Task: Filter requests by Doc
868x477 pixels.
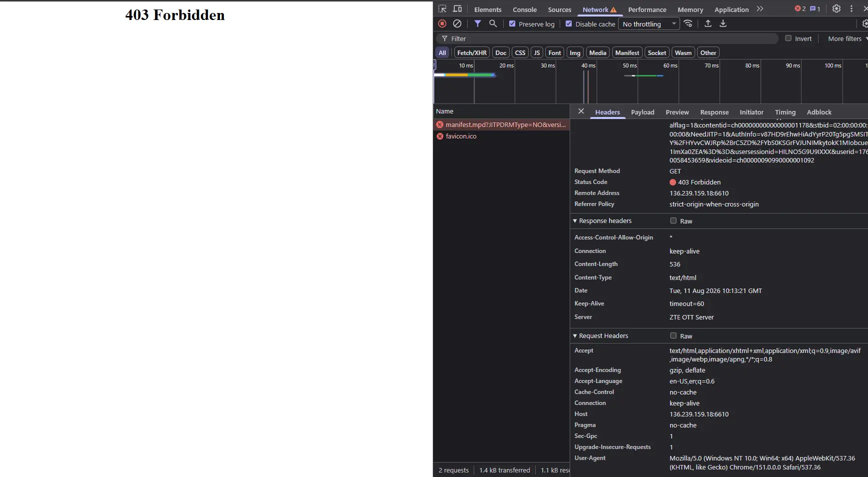Action: point(501,52)
